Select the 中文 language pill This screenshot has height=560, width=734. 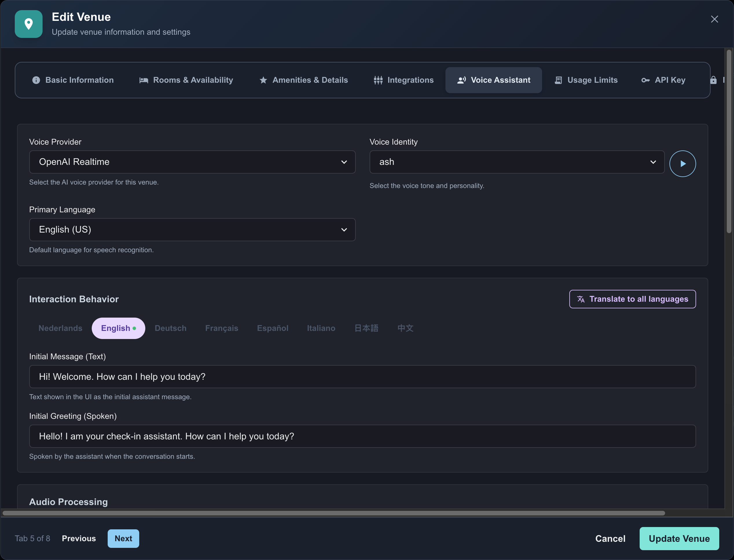coord(405,328)
